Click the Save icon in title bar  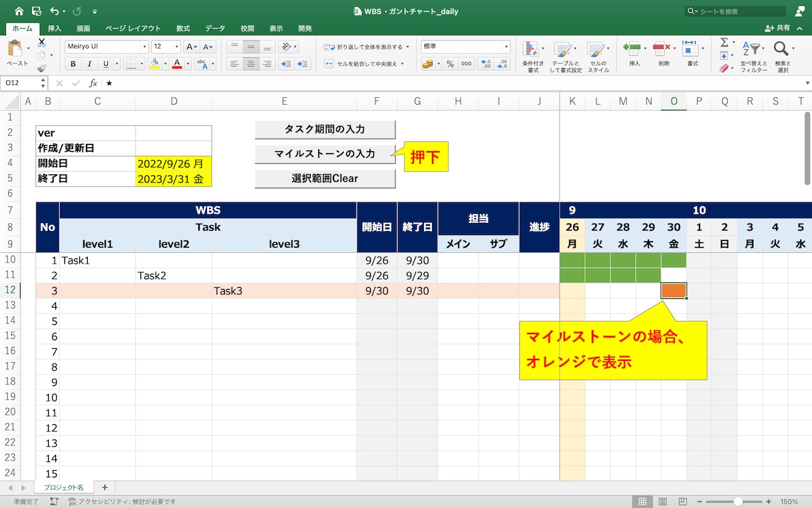click(37, 11)
